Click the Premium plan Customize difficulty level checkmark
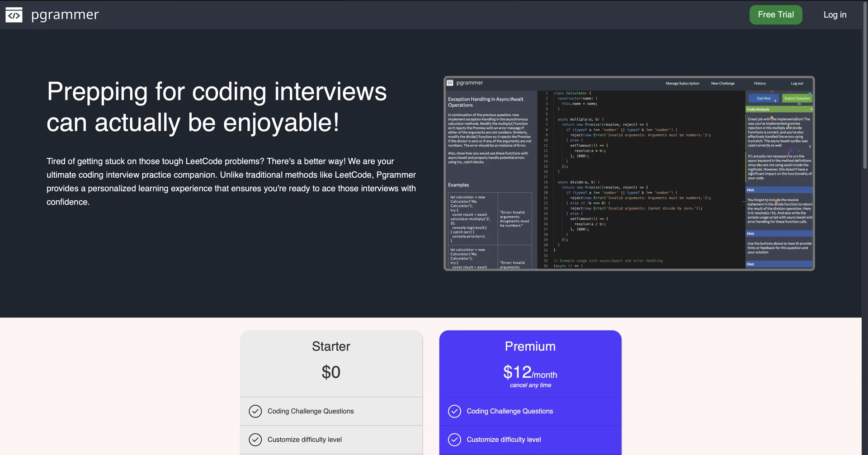 click(x=454, y=440)
